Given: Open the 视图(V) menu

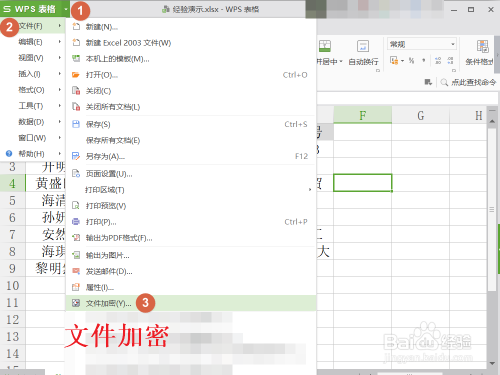Looking at the screenshot, I should tap(33, 58).
